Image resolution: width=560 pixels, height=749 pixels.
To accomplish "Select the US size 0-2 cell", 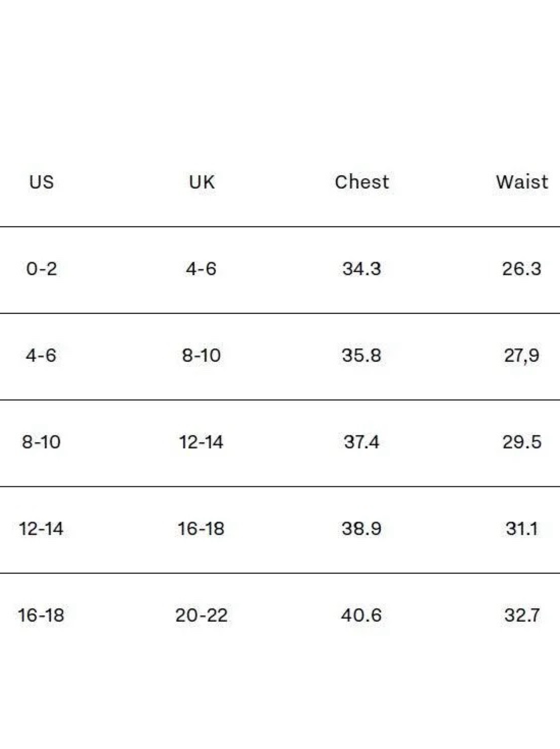I will point(41,269).
